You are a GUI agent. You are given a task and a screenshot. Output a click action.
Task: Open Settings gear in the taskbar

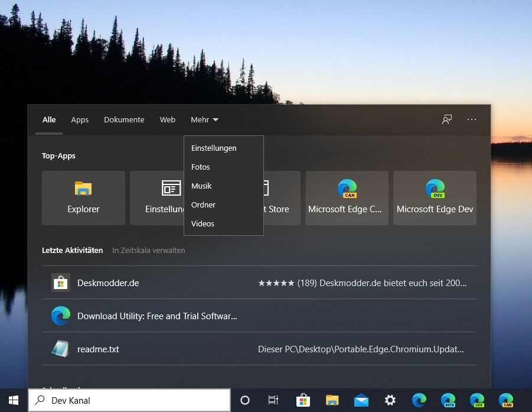coord(390,400)
